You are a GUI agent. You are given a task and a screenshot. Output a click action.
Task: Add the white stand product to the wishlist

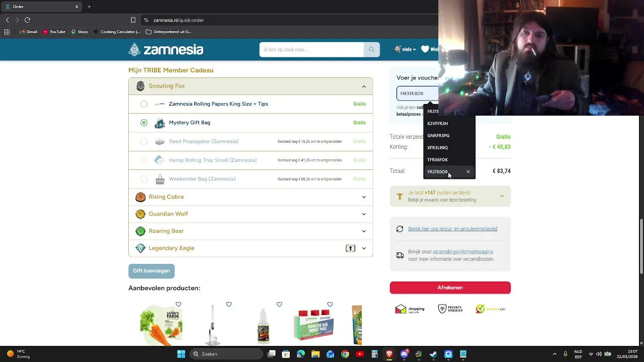coord(228,305)
